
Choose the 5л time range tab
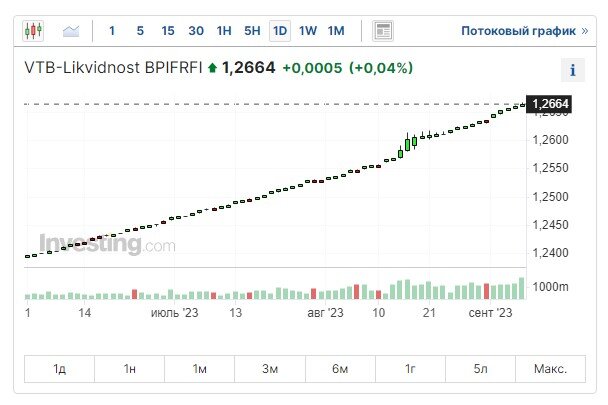tap(480, 369)
